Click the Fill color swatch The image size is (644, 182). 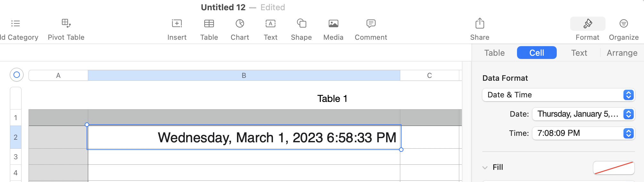pyautogui.click(x=614, y=168)
